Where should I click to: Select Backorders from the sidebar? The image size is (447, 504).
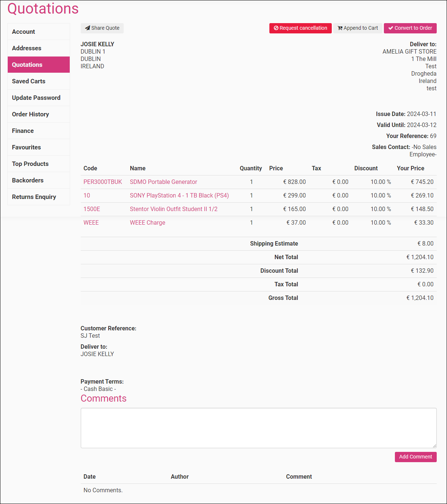[28, 181]
